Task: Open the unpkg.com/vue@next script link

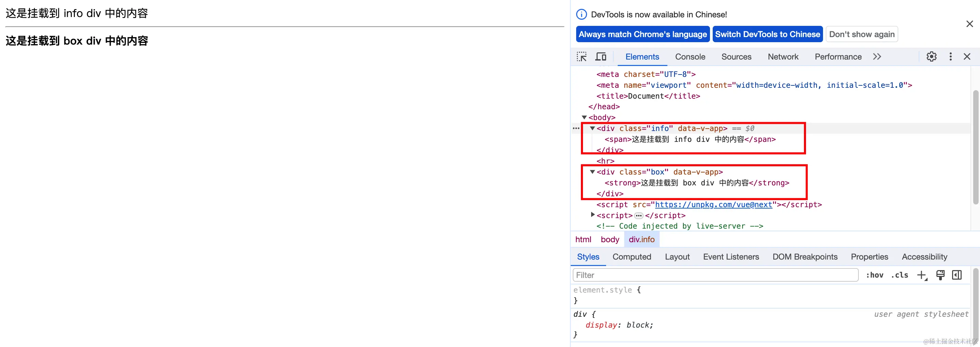Action: click(713, 204)
